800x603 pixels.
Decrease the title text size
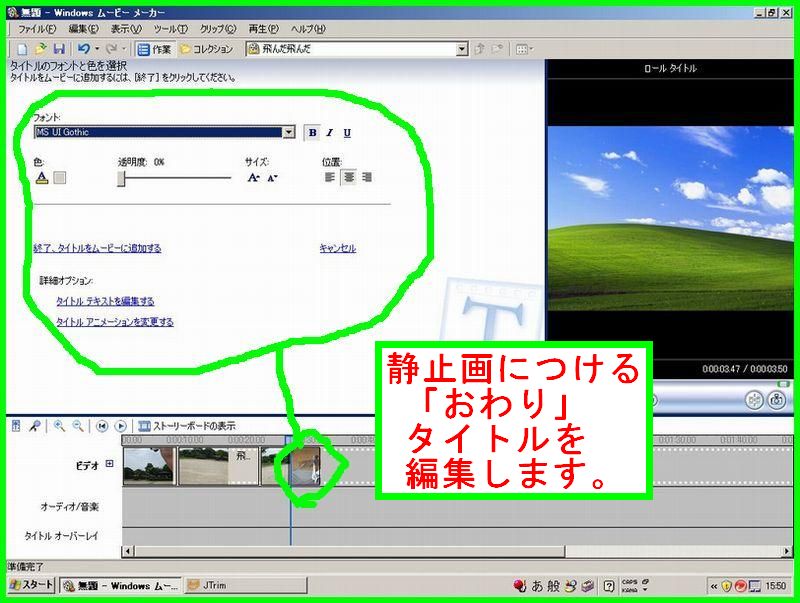coord(272,178)
